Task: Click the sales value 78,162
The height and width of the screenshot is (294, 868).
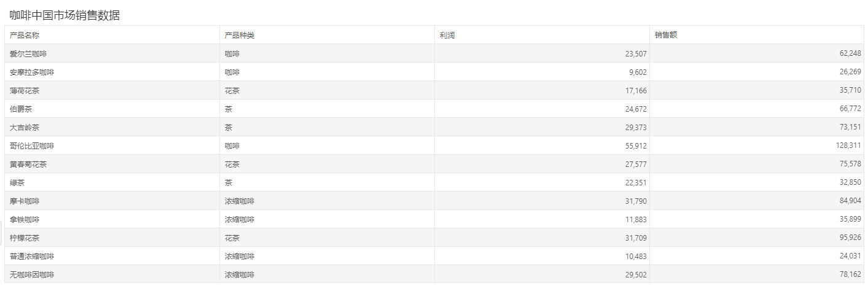Action: pos(850,275)
